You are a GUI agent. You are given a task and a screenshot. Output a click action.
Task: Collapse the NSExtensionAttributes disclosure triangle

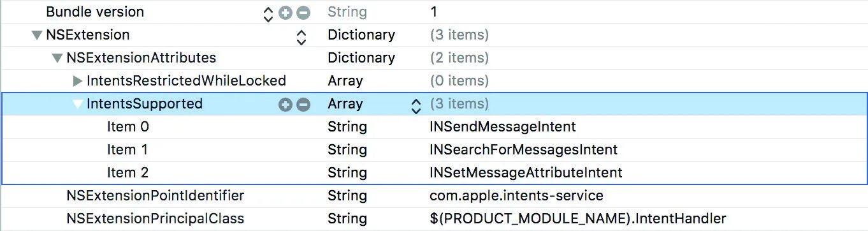[57, 58]
